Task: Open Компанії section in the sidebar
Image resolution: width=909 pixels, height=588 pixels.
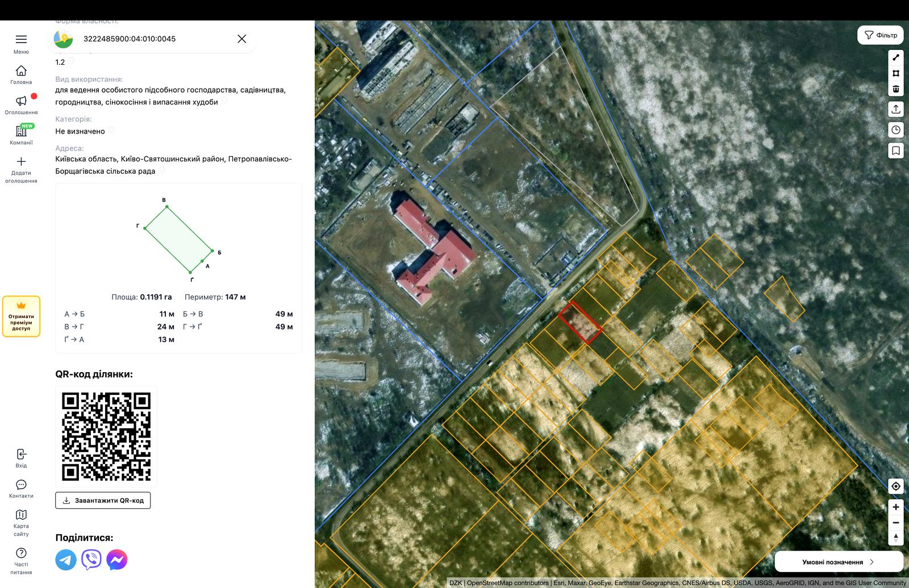Action: [21, 135]
